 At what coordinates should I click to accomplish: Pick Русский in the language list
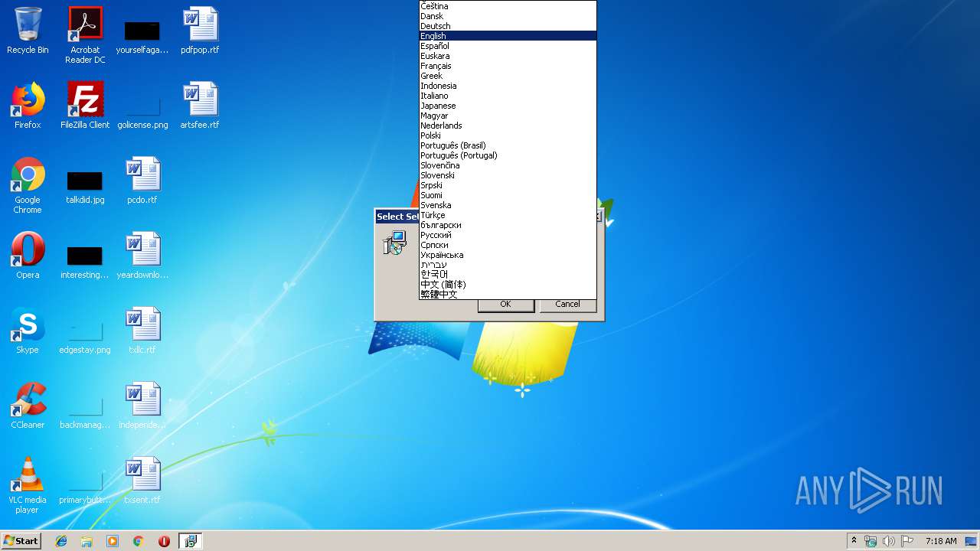click(x=508, y=235)
